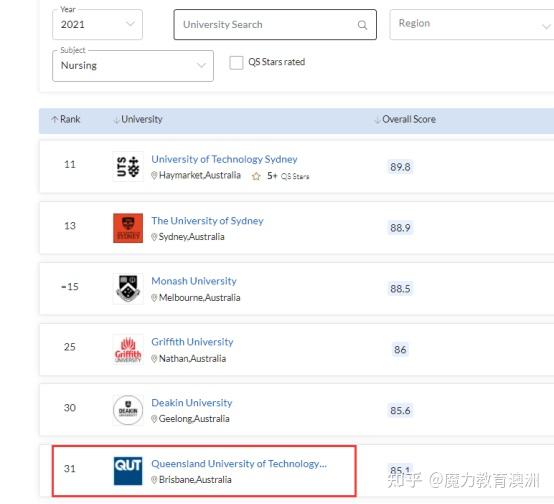
Task: Click the location pin beside Haymarket
Action: 154,176
